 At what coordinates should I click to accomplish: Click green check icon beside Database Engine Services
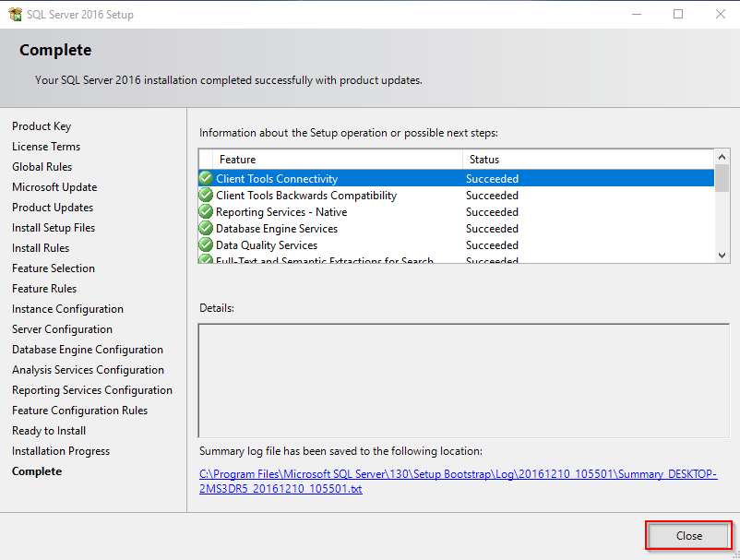[206, 229]
